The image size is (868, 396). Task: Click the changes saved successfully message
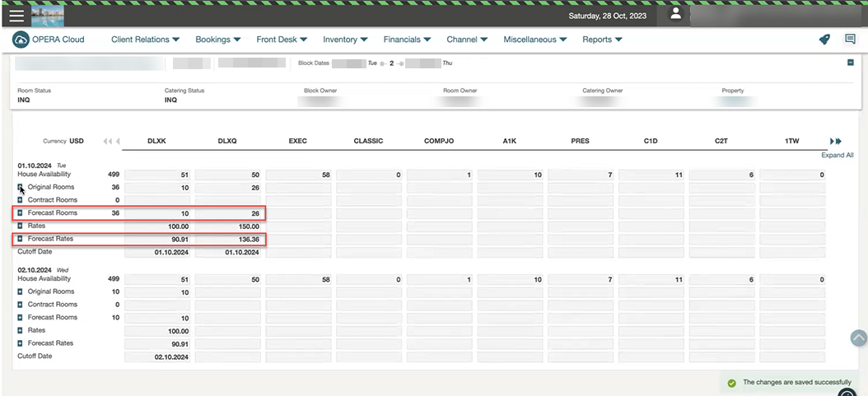[797, 382]
